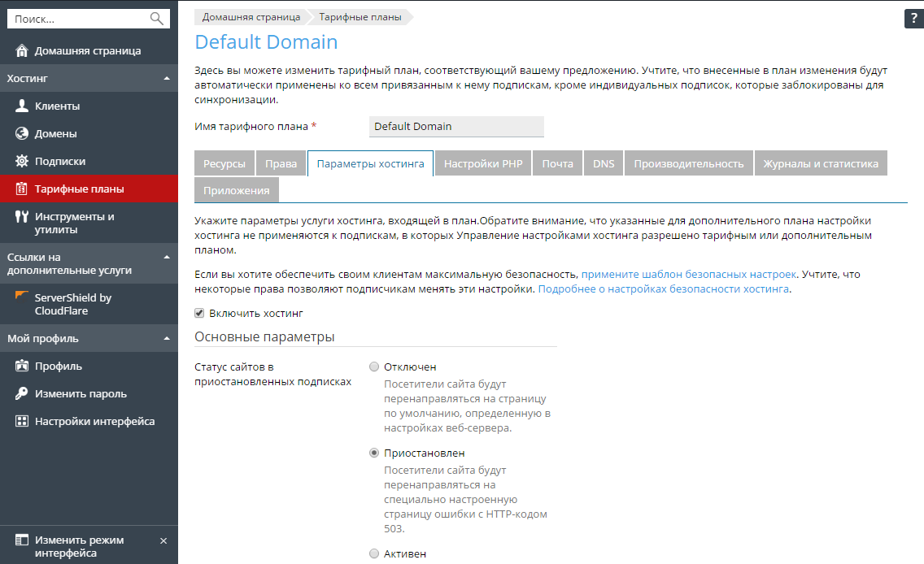Select the Отключен radio button
The height and width of the screenshot is (564, 924).
coord(374,367)
